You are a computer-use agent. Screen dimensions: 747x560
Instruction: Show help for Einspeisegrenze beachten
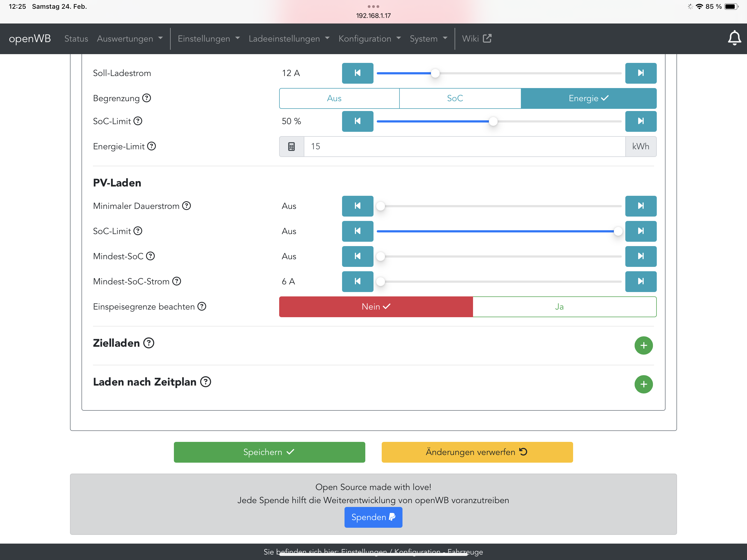coord(202,306)
